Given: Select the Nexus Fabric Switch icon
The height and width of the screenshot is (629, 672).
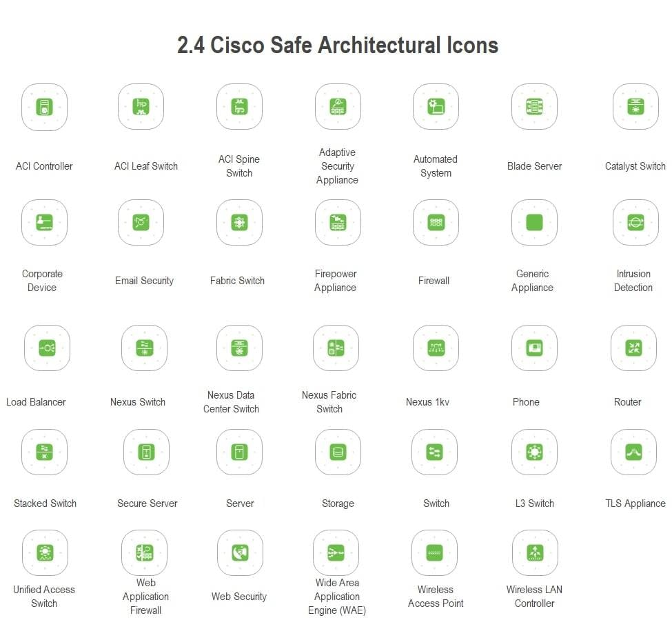Looking at the screenshot, I should point(336,348).
